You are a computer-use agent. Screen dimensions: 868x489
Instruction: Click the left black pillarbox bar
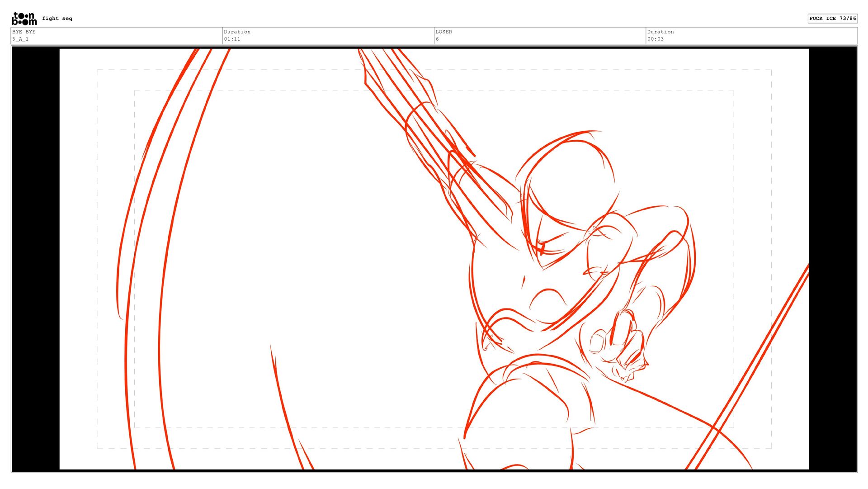[x=36, y=259]
